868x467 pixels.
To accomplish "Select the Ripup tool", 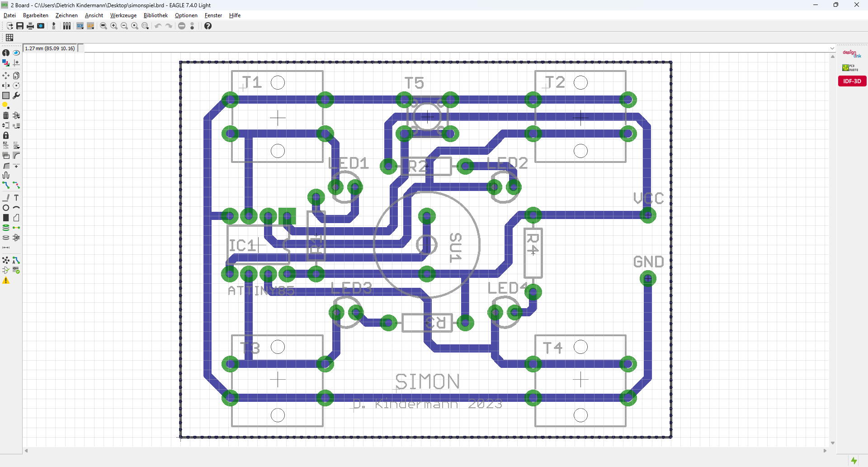I will pos(16,185).
